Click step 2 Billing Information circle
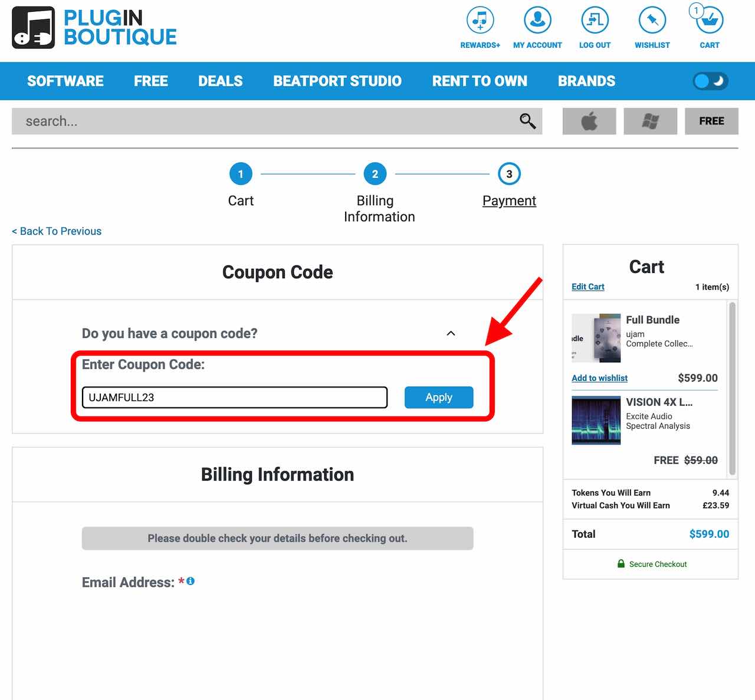Screen dimensions: 755x700 coord(375,174)
